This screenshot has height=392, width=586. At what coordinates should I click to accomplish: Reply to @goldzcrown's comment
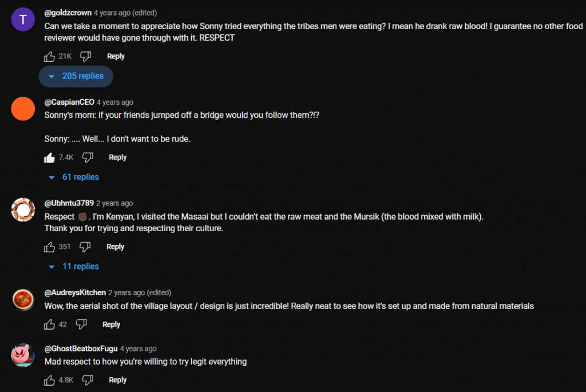pyautogui.click(x=116, y=56)
